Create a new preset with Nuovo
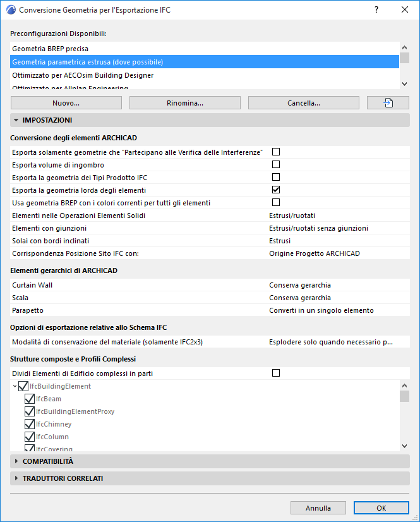The width and height of the screenshot is (420, 522). (66, 102)
